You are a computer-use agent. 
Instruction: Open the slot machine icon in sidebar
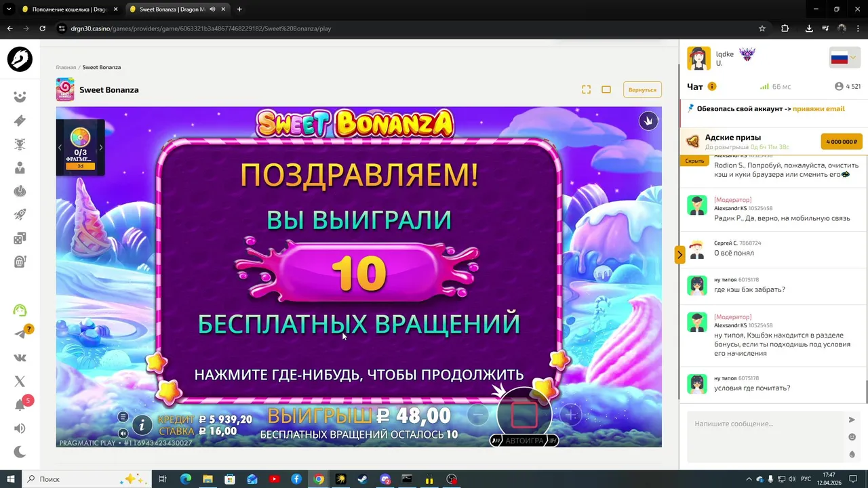coord(20,262)
